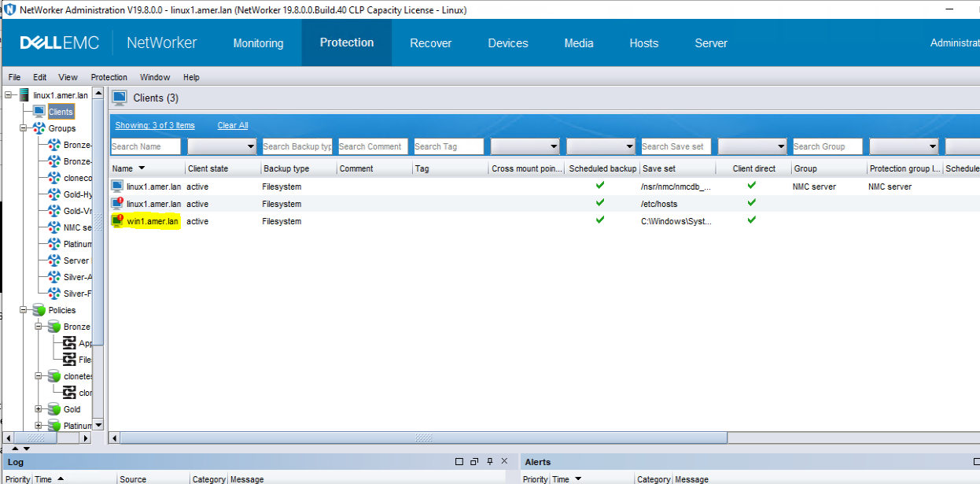Click the linux1.amer.lan server icon at tree top
This screenshot has width=980, height=484.
(x=23, y=94)
